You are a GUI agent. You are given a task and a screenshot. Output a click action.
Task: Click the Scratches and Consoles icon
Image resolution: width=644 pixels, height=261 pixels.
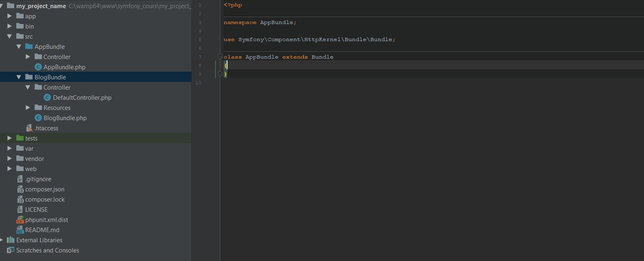[x=11, y=250]
